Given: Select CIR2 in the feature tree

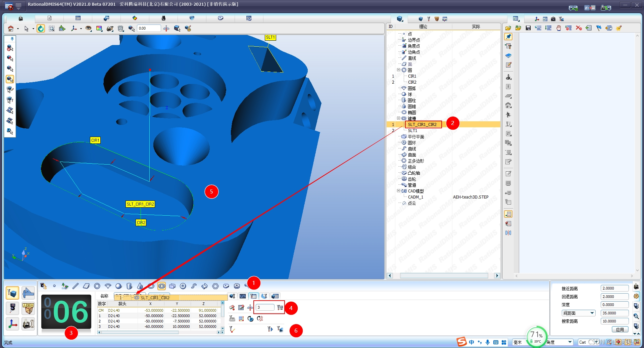Looking at the screenshot, I should pos(412,82).
